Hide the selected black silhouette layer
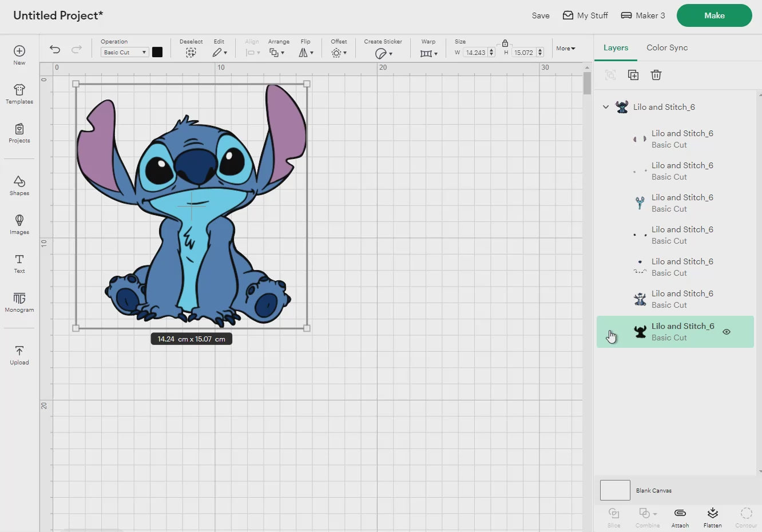The width and height of the screenshot is (762, 532). (x=727, y=332)
